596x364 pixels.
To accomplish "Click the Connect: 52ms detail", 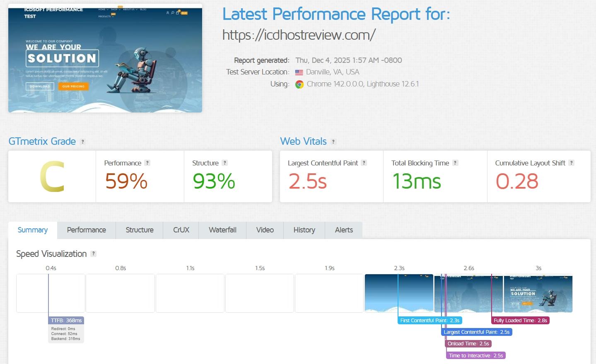I will (64, 334).
